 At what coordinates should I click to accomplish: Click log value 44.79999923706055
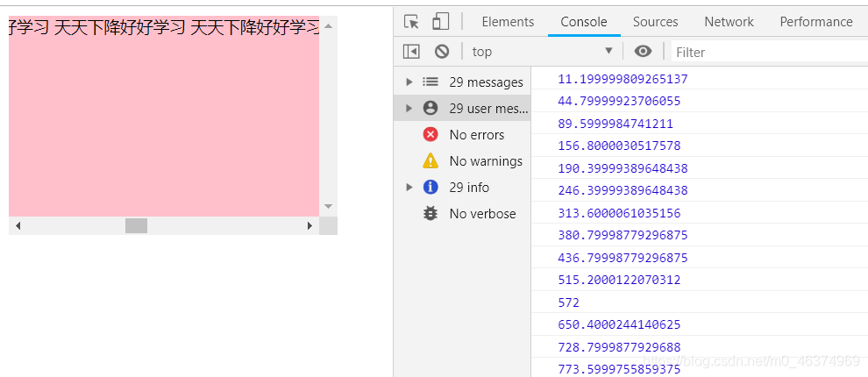619,102
